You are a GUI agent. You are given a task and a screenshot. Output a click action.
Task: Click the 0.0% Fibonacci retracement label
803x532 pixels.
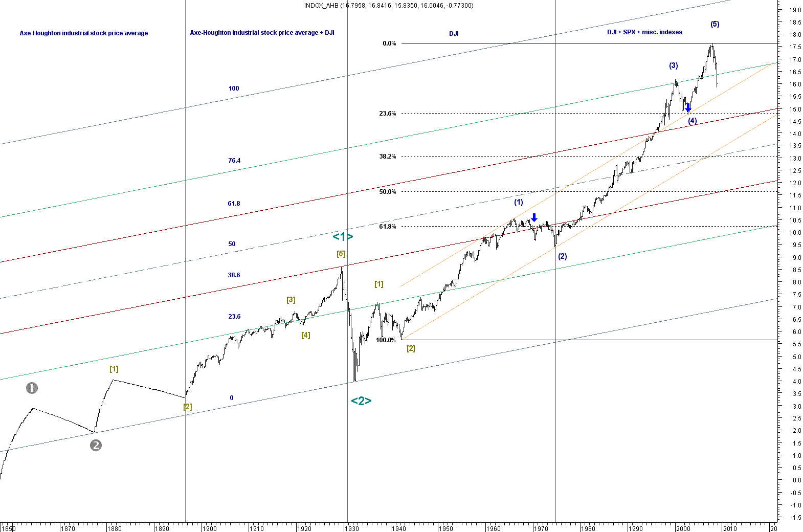pos(389,43)
